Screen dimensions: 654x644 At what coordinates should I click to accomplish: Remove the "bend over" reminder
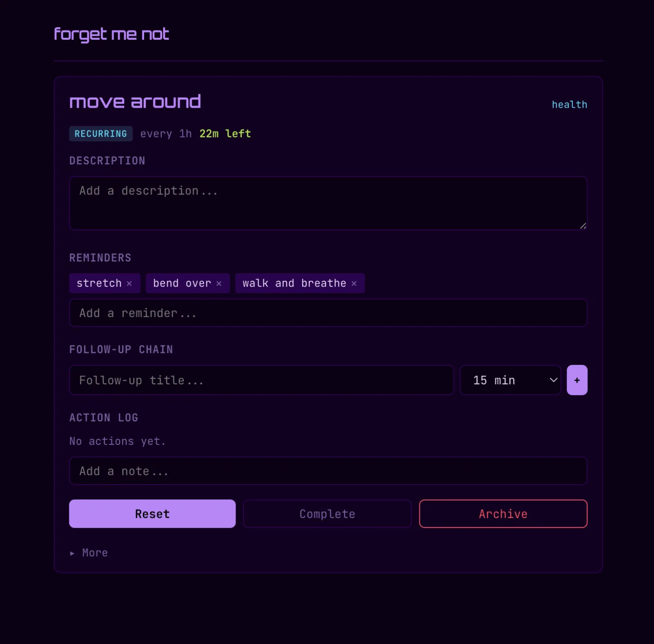(219, 283)
